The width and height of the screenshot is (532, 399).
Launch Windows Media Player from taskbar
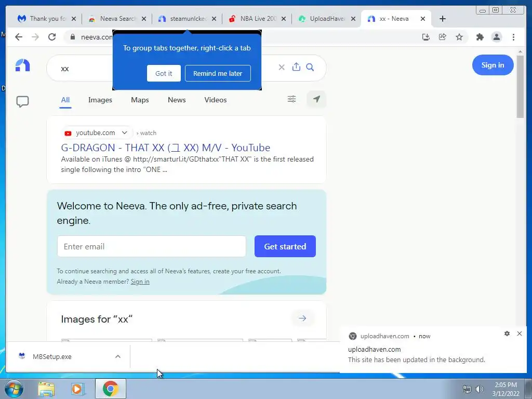(x=78, y=389)
